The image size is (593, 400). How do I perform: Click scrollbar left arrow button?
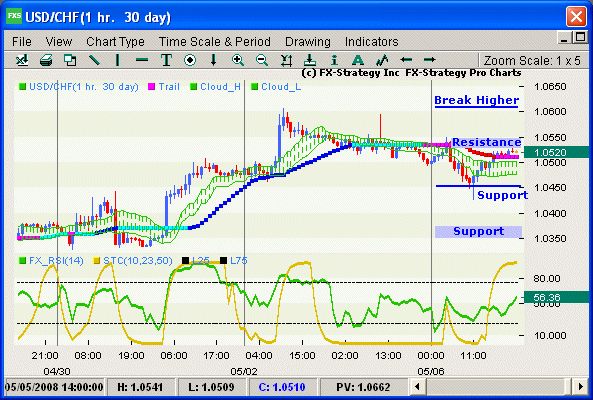(x=418, y=387)
